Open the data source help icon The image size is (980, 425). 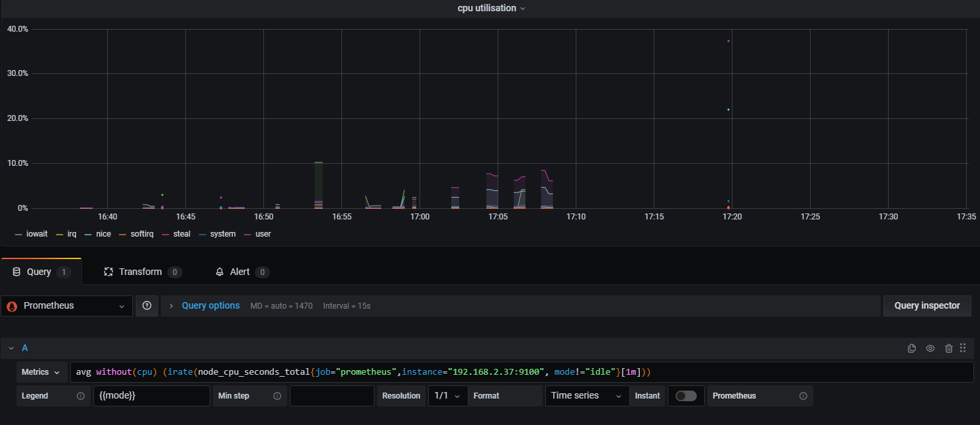(x=147, y=306)
